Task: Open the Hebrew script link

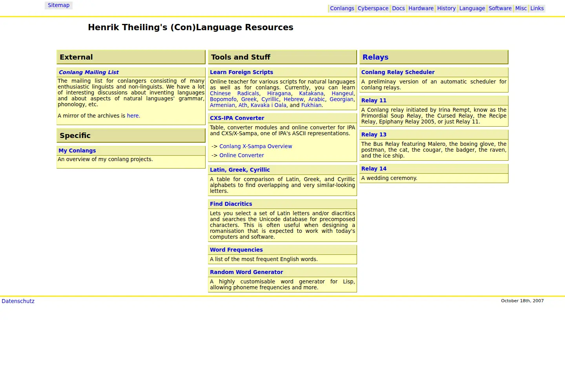Action: click(x=293, y=99)
